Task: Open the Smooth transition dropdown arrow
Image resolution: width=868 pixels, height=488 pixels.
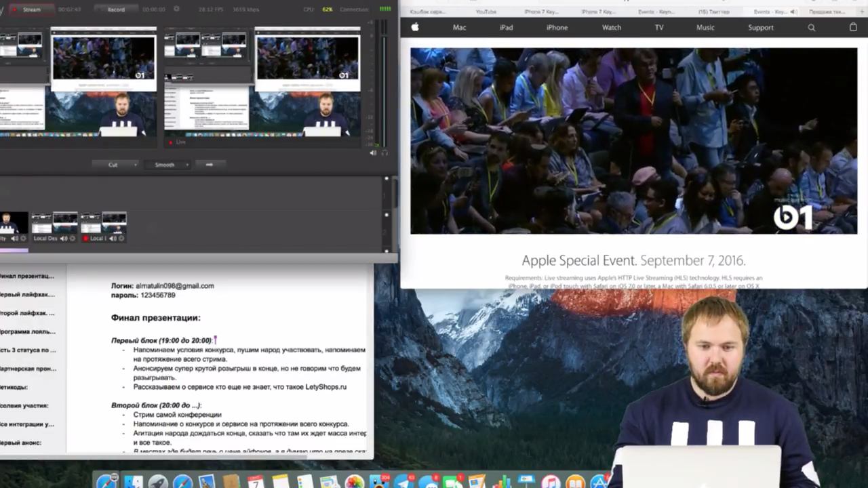Action: (x=186, y=165)
